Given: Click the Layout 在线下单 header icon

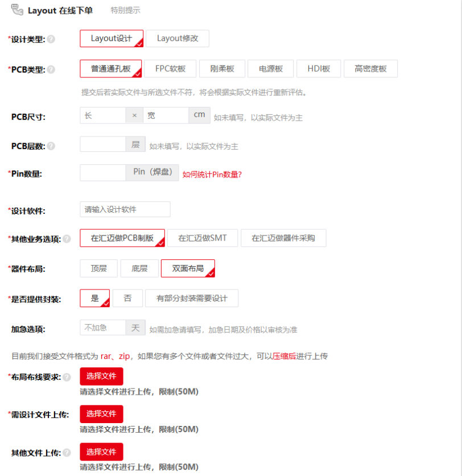Looking at the screenshot, I should click(17, 10).
